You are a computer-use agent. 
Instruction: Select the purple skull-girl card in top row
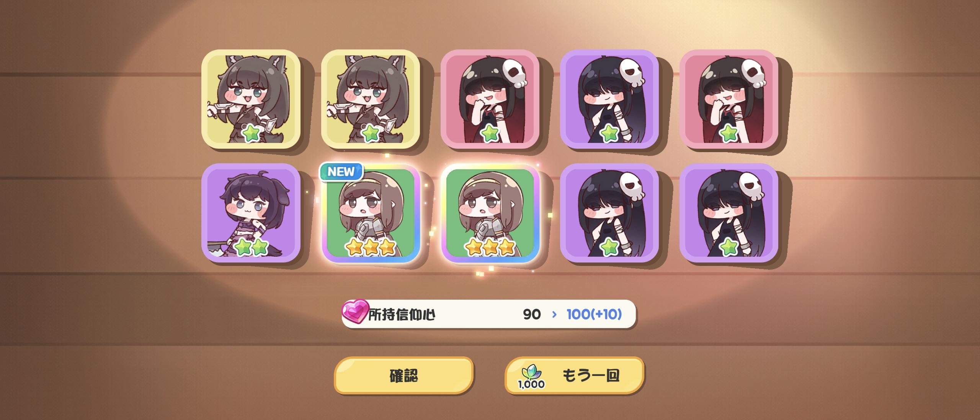coord(609,99)
